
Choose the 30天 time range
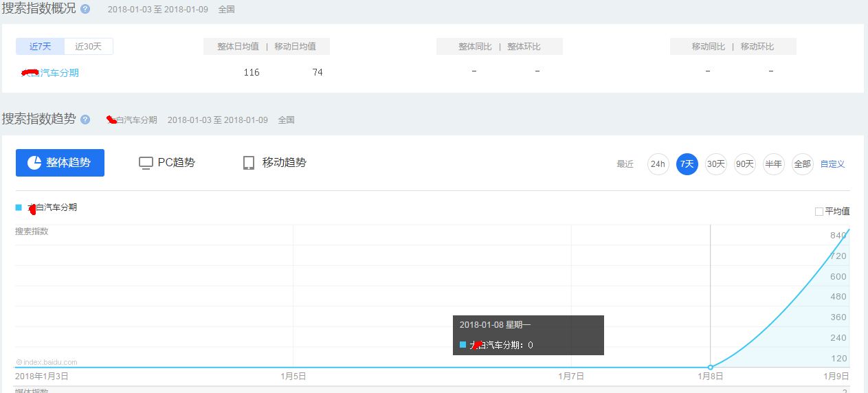click(x=715, y=164)
